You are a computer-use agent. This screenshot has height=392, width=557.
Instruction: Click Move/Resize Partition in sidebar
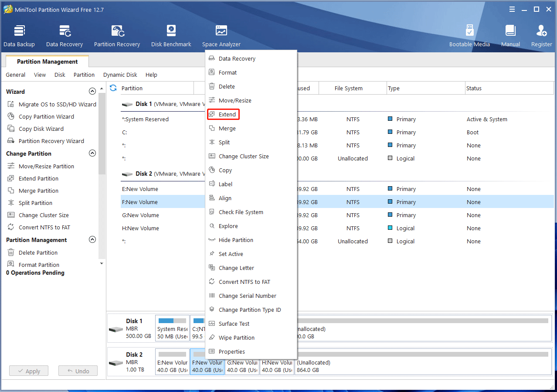click(x=41, y=166)
